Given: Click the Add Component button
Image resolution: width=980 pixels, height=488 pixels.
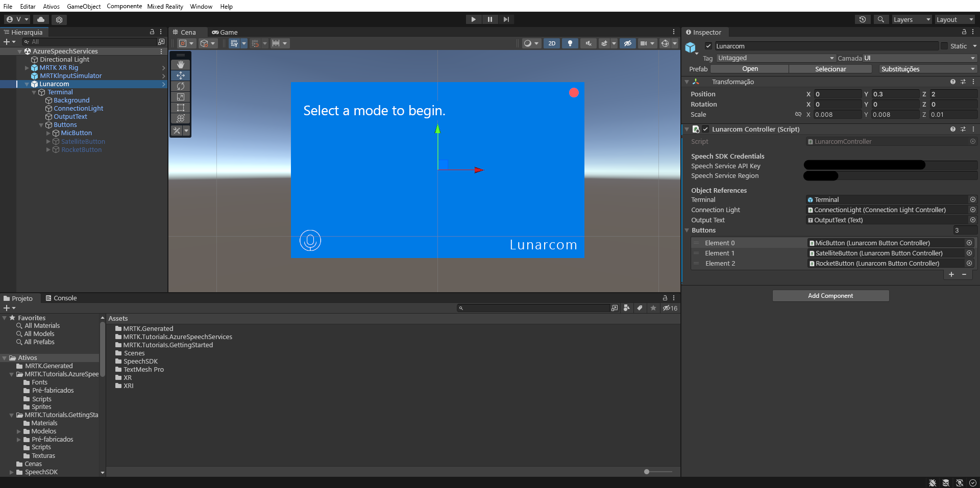Looking at the screenshot, I should pos(830,295).
